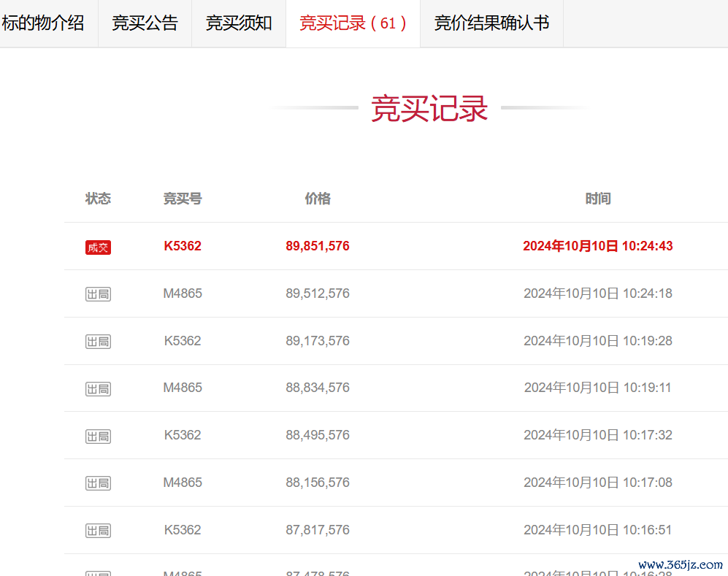
Task: Switch to the 竞买公告 tab
Action: tap(145, 23)
